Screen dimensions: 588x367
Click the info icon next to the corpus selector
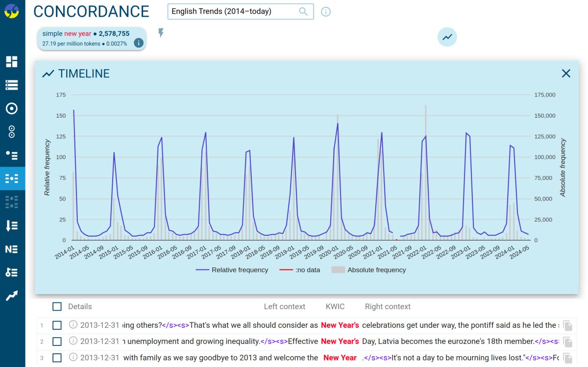(326, 12)
